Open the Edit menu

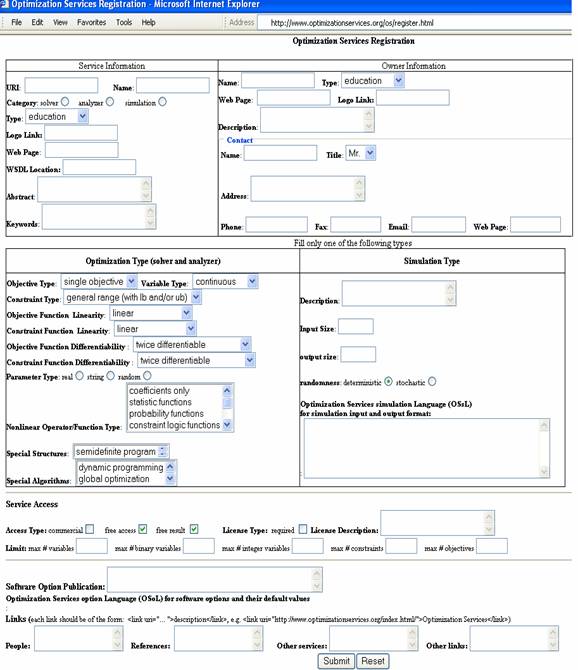pos(37,22)
